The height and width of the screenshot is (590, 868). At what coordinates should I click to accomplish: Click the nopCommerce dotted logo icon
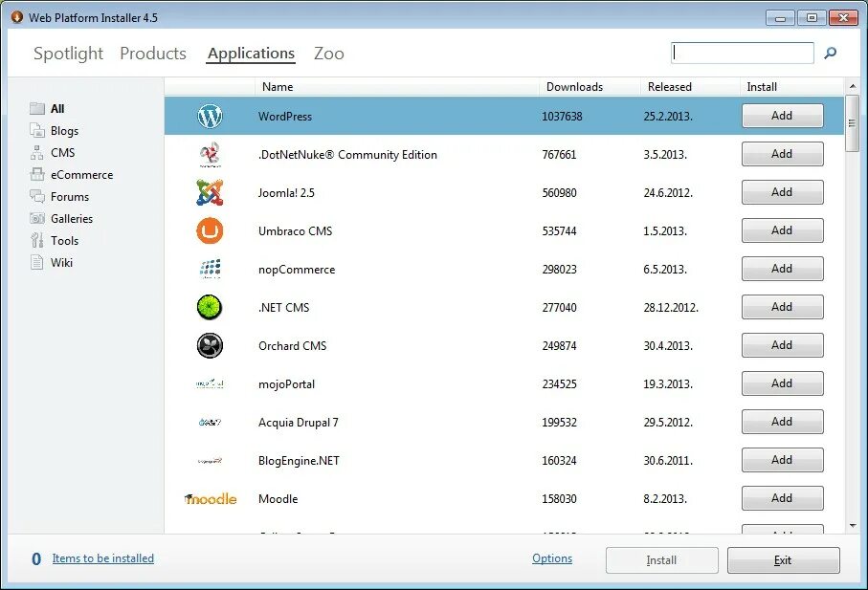click(x=210, y=269)
